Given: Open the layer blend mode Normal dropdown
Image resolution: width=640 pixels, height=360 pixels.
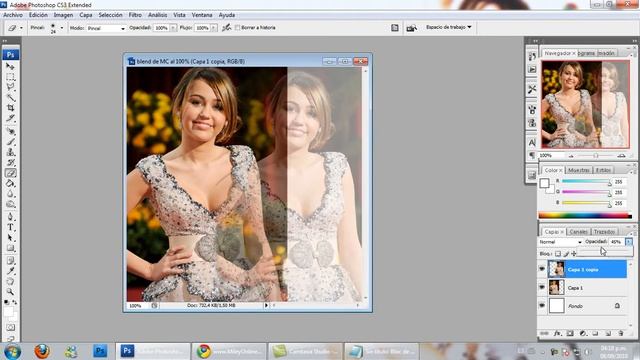Looking at the screenshot, I should tap(560, 242).
